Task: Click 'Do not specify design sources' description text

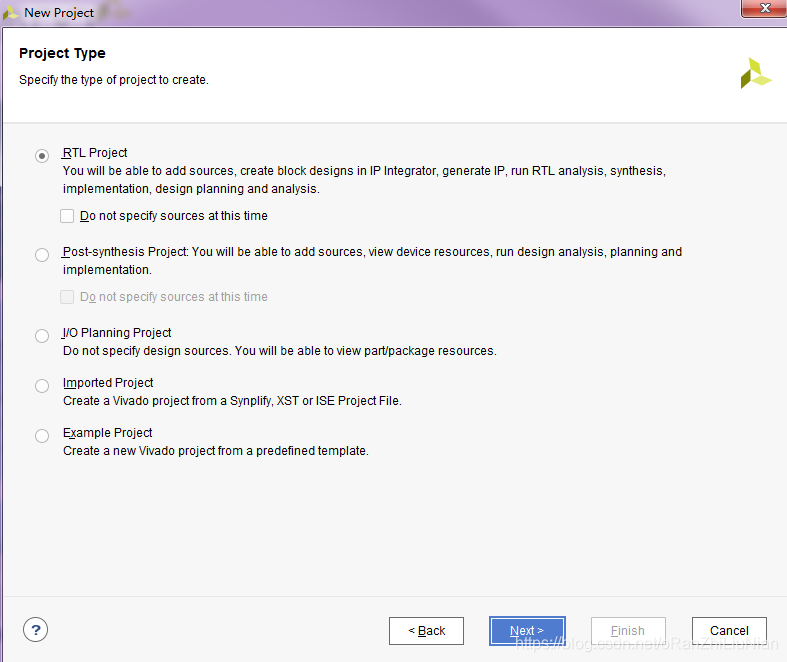Action: click(x=280, y=351)
